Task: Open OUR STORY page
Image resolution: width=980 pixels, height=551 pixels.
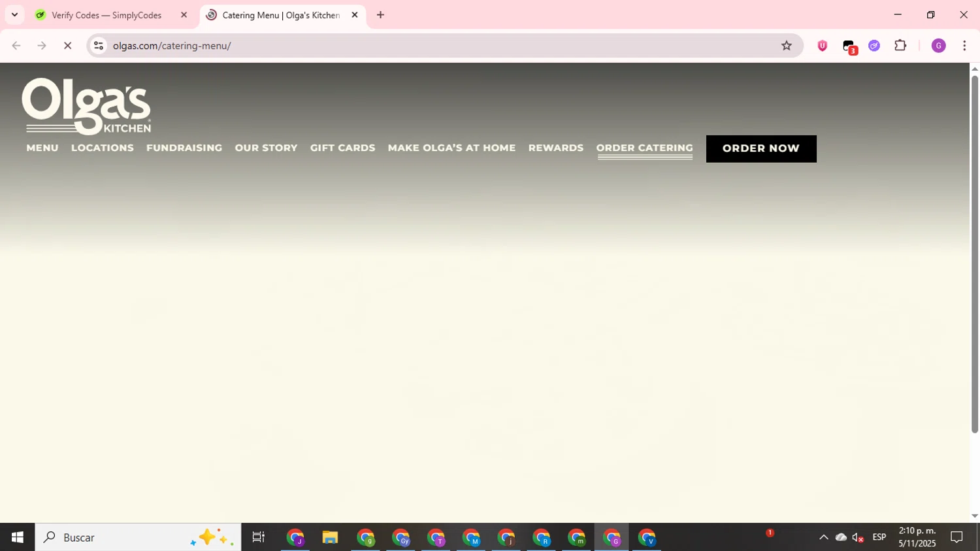Action: (266, 148)
